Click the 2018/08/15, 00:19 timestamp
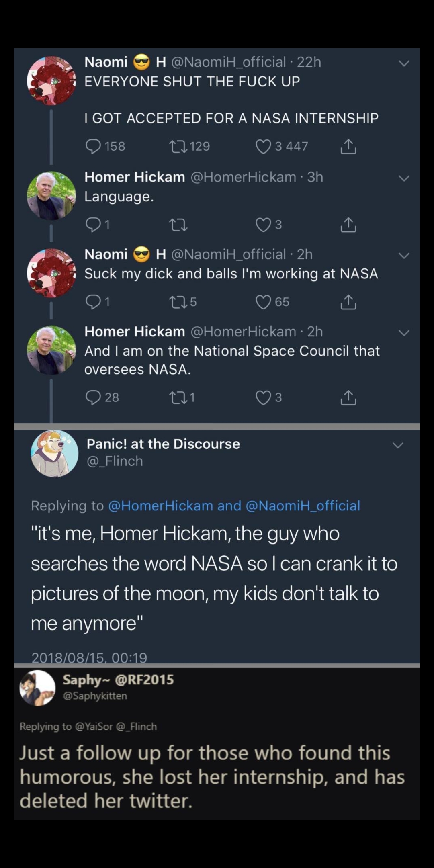This screenshot has height=868, width=434. click(89, 658)
